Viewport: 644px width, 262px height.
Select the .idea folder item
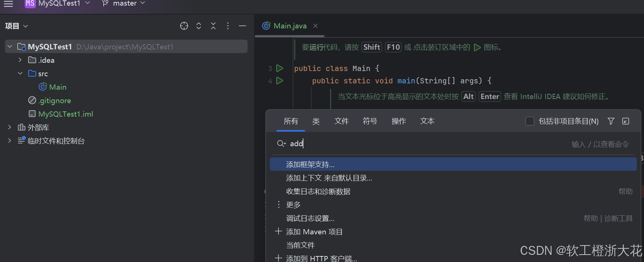click(x=46, y=60)
